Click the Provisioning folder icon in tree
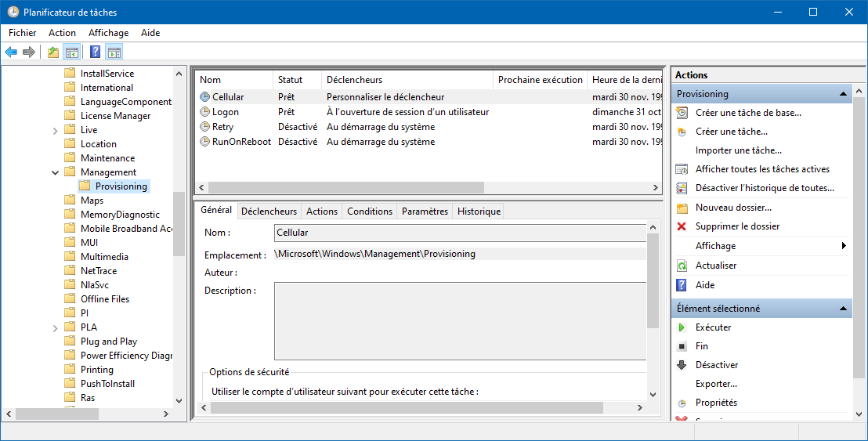Viewport: 868px width, 441px height. [x=85, y=186]
